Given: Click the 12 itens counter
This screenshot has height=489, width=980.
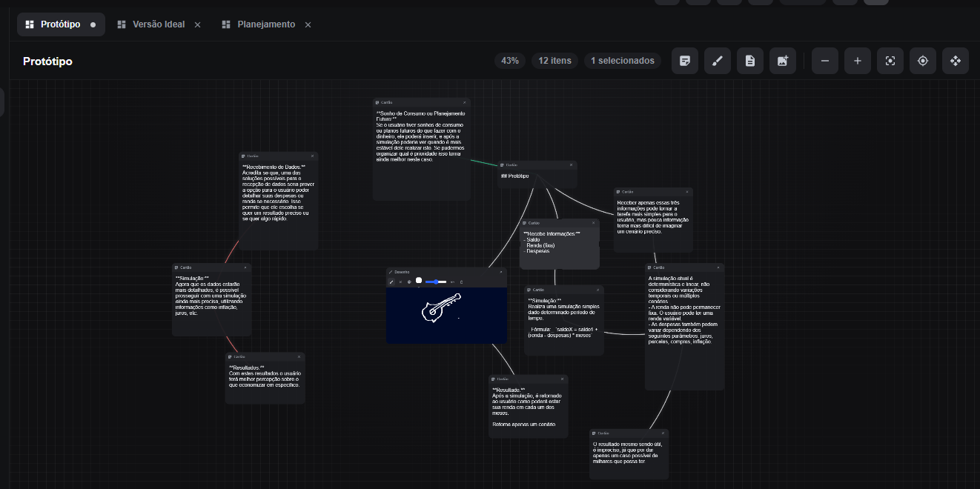Looking at the screenshot, I should 555,61.
